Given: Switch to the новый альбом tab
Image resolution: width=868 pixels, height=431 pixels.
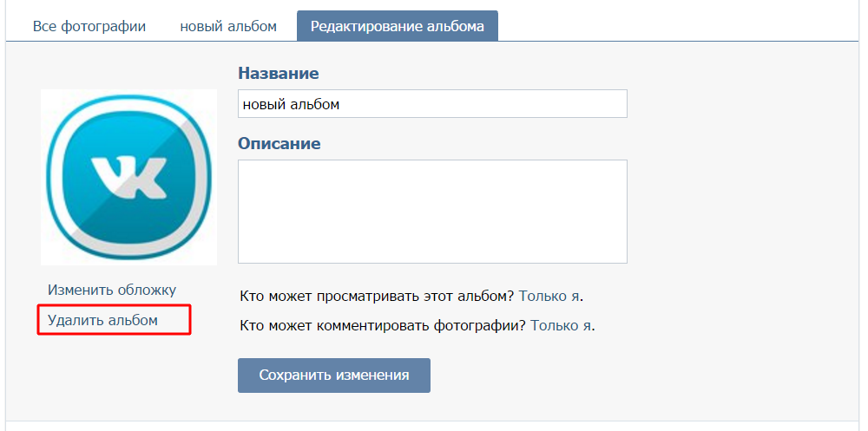Looking at the screenshot, I should [228, 26].
